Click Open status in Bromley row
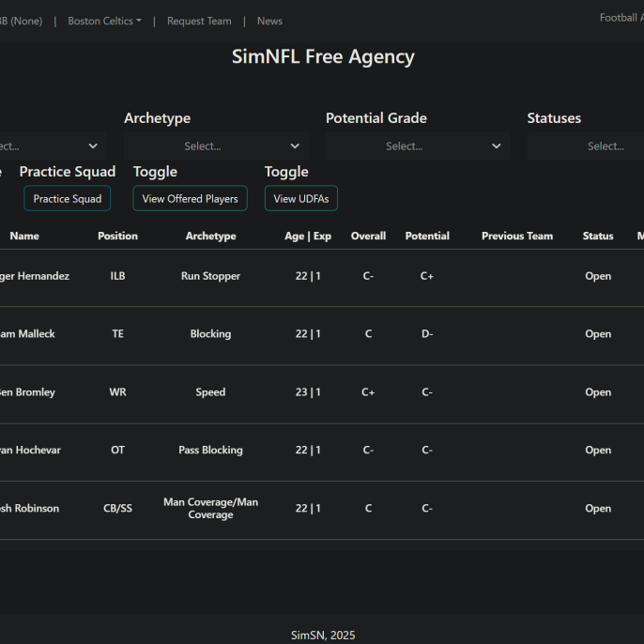Viewport: 644px width, 644px height. click(x=598, y=392)
